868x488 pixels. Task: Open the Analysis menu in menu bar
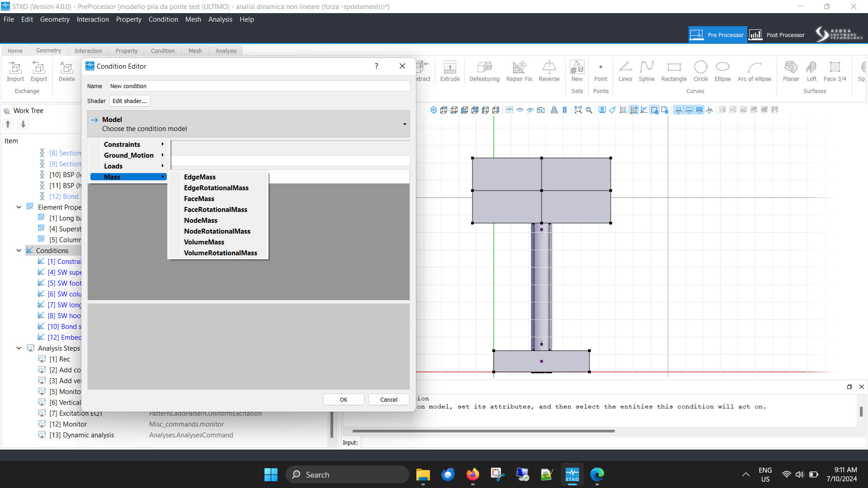220,19
